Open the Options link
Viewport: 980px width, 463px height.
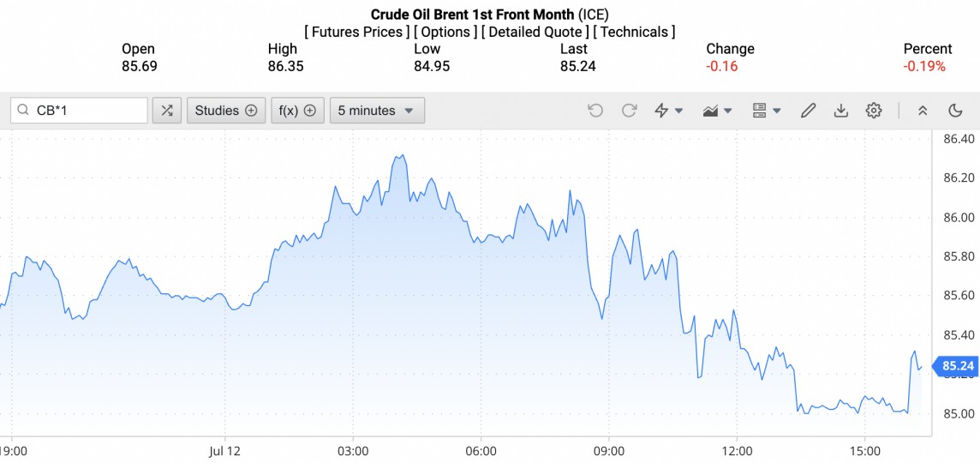pyautogui.click(x=446, y=32)
